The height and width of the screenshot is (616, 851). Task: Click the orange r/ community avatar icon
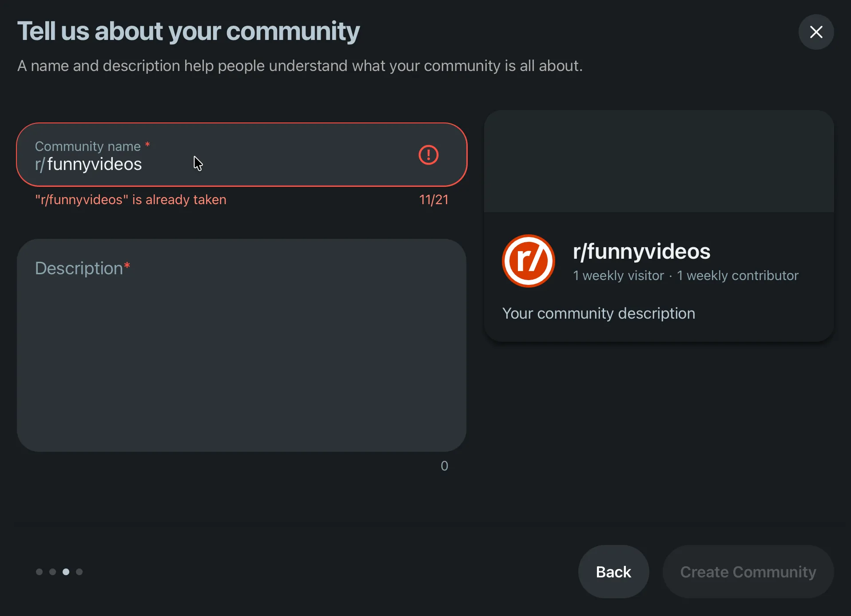tap(529, 261)
